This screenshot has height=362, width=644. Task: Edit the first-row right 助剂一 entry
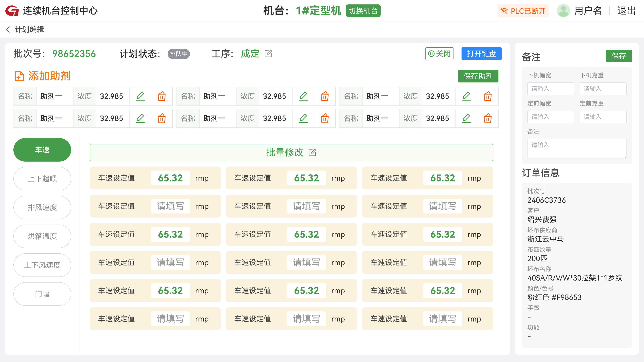tap(466, 96)
